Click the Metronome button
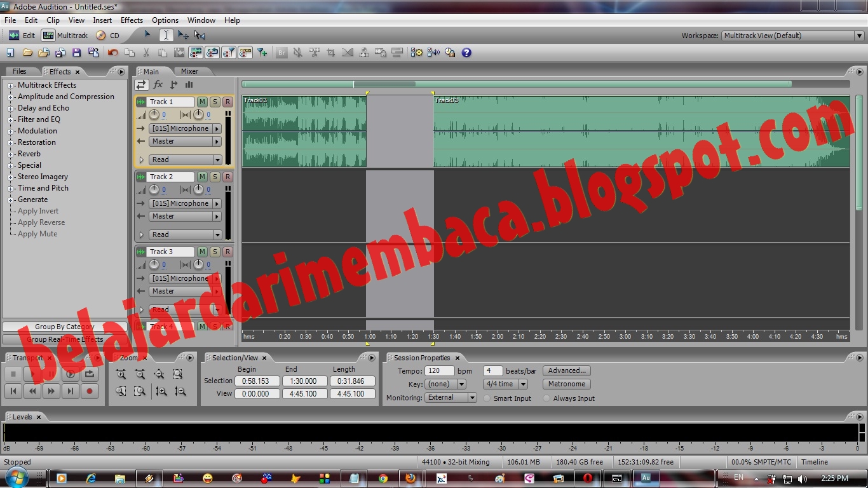This screenshot has height=488, width=868. (567, 384)
